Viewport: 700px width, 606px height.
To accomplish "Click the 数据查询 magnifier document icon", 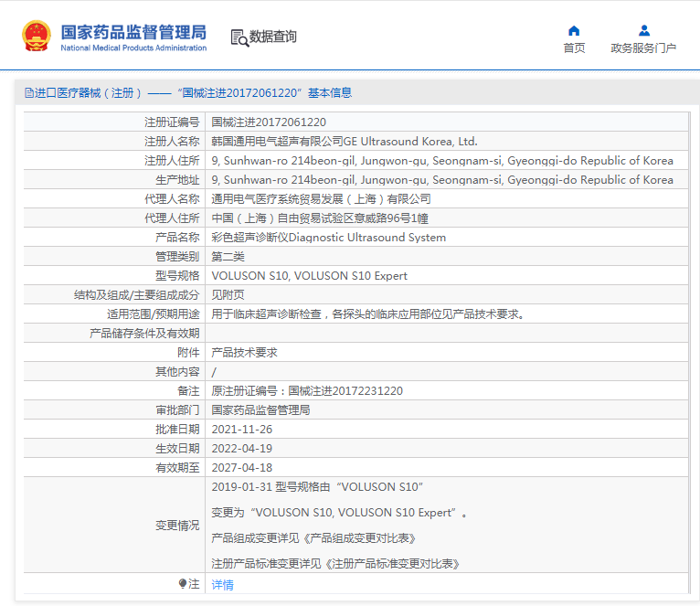I will 239,37.
